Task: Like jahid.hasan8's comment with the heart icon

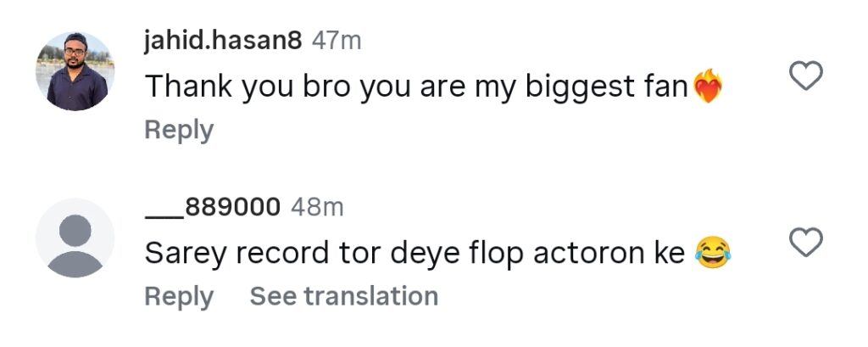Action: coord(805,76)
